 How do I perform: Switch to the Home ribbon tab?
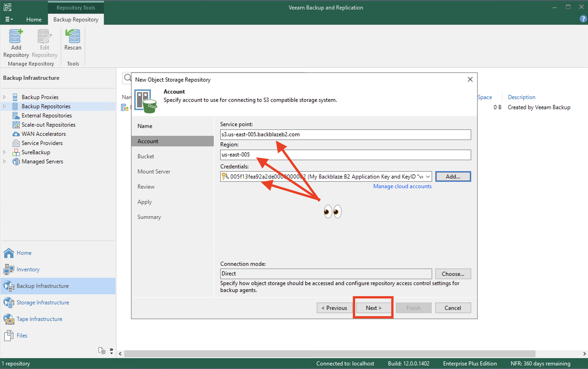tap(34, 19)
